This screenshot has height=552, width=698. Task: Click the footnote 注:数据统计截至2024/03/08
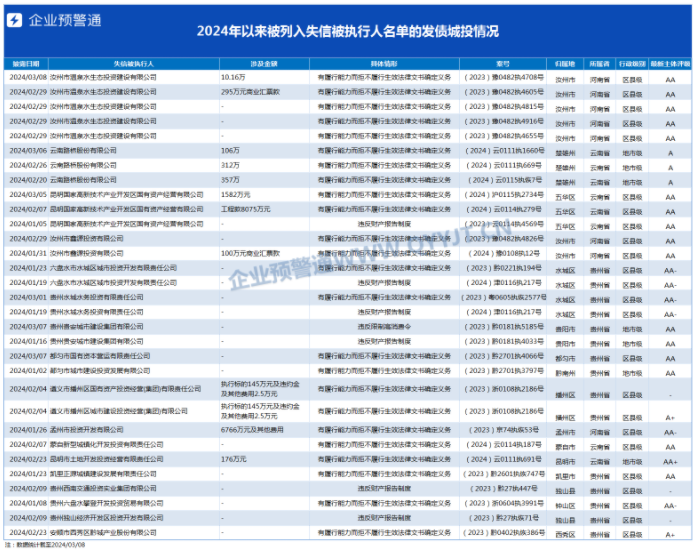[x=45, y=545]
